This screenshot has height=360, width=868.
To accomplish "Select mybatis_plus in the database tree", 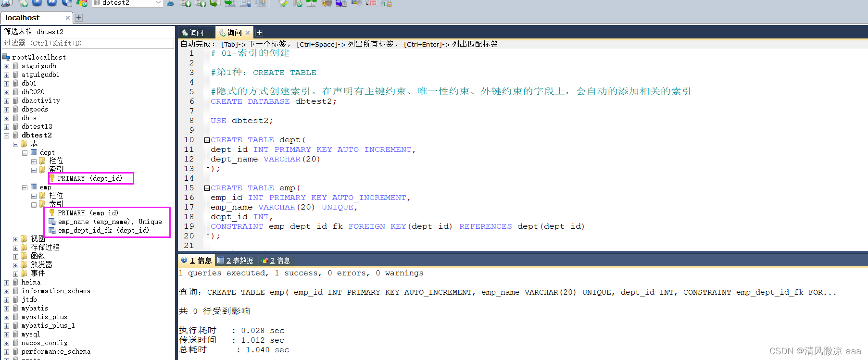I will (44, 317).
